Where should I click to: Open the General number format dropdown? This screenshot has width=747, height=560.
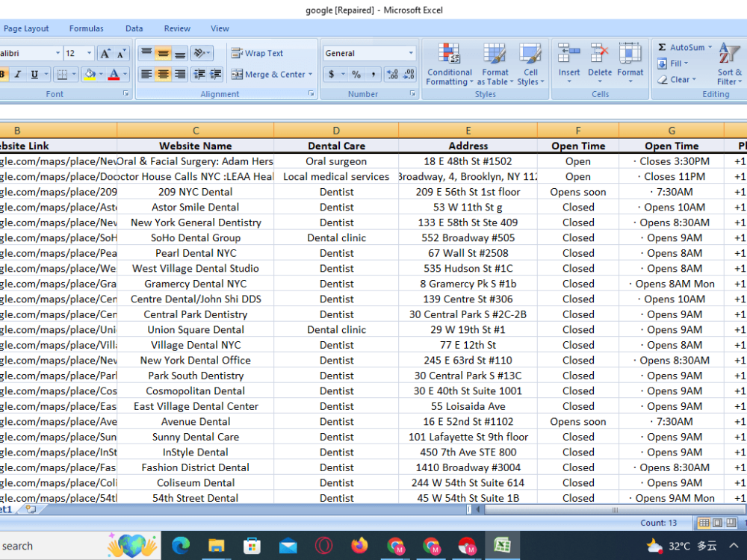click(x=411, y=53)
